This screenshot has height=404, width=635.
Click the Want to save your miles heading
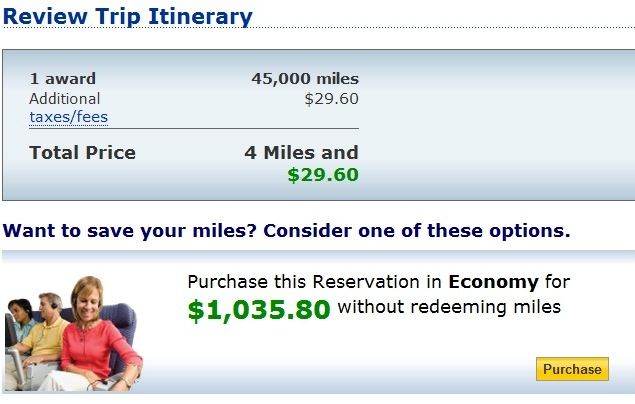[x=286, y=231]
